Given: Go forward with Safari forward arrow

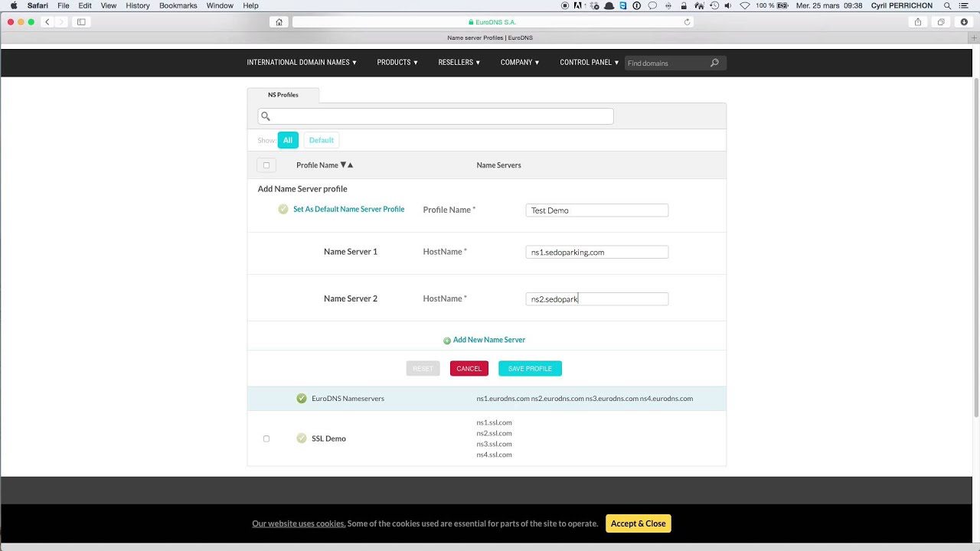Looking at the screenshot, I should pos(62,22).
